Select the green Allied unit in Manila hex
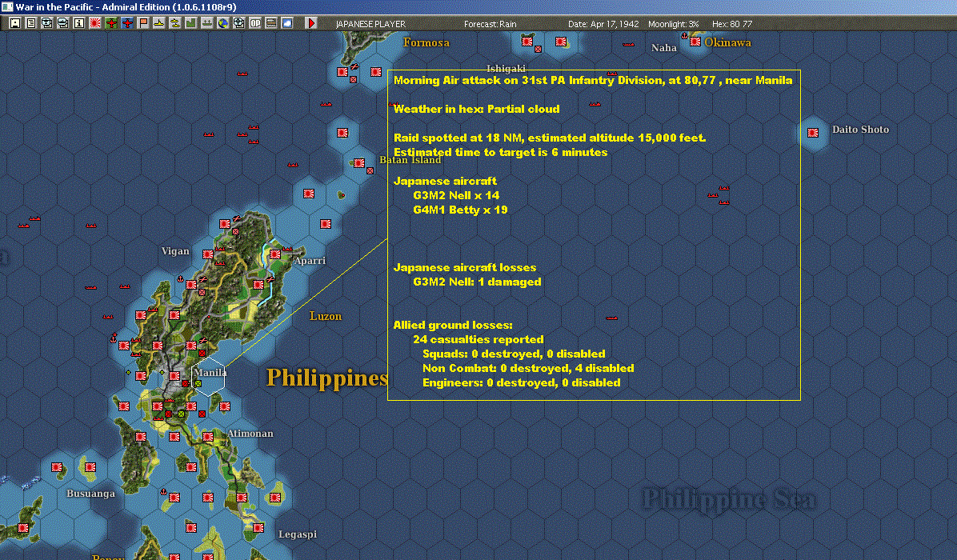The width and height of the screenshot is (957, 560). tap(198, 384)
